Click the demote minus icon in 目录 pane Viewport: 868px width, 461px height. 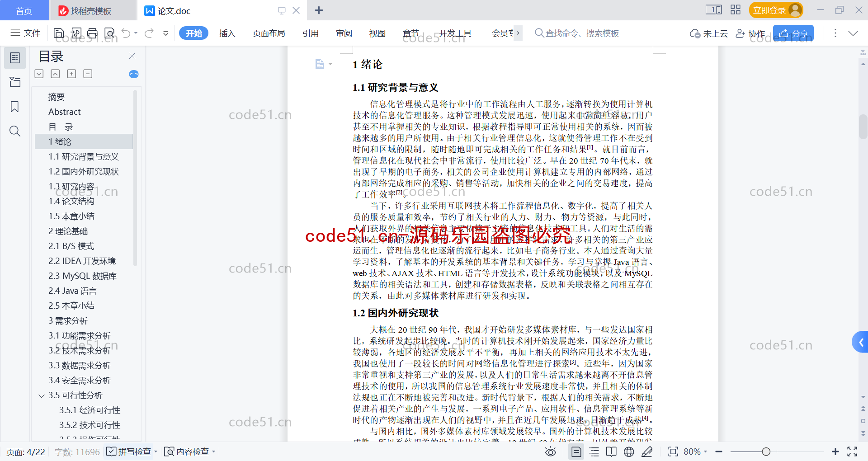pos(88,74)
